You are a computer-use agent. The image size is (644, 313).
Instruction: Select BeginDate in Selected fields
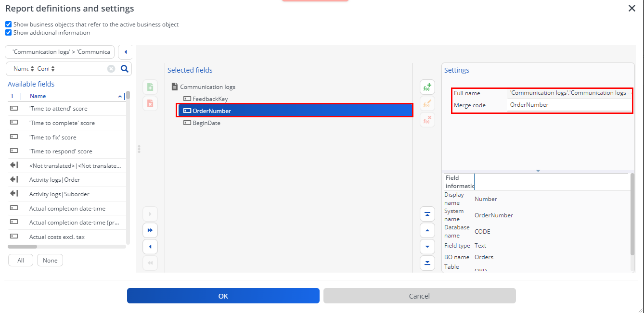(x=206, y=123)
